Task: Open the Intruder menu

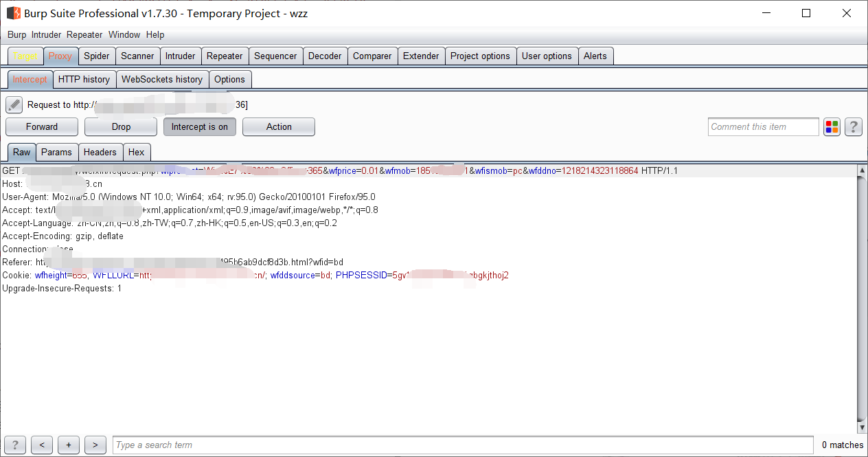Action: [46, 34]
